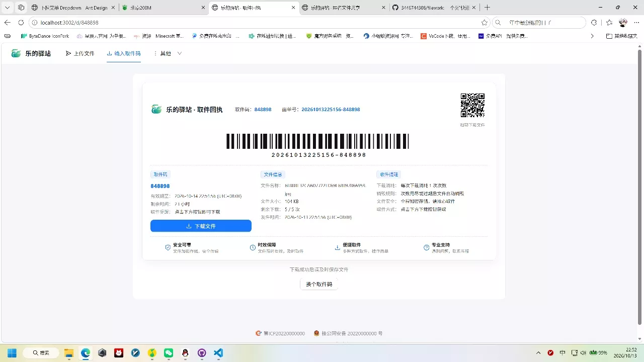Open the VsCode bookmark in the bookmarks bar
Image resolution: width=644 pixels, height=362 pixels.
coord(446,36)
